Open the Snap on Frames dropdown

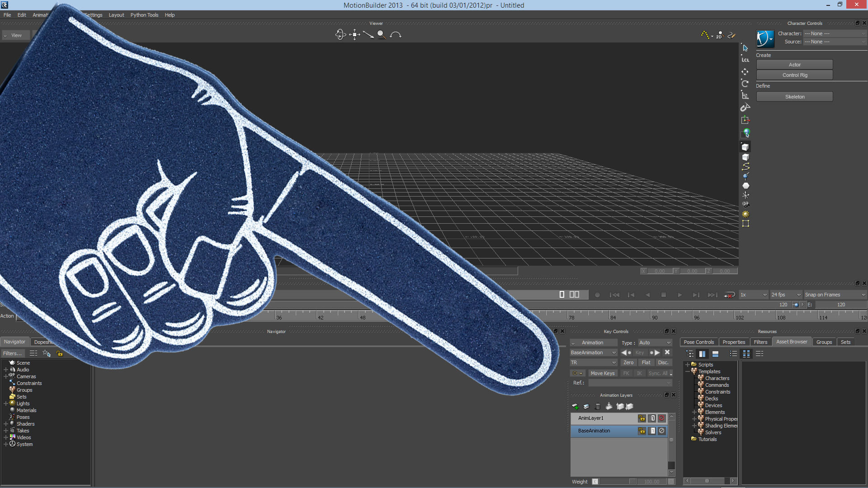pyautogui.click(x=835, y=295)
